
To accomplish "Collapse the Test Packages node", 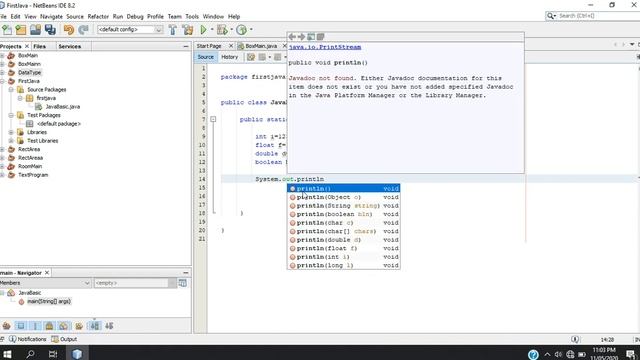I will click(x=11, y=115).
